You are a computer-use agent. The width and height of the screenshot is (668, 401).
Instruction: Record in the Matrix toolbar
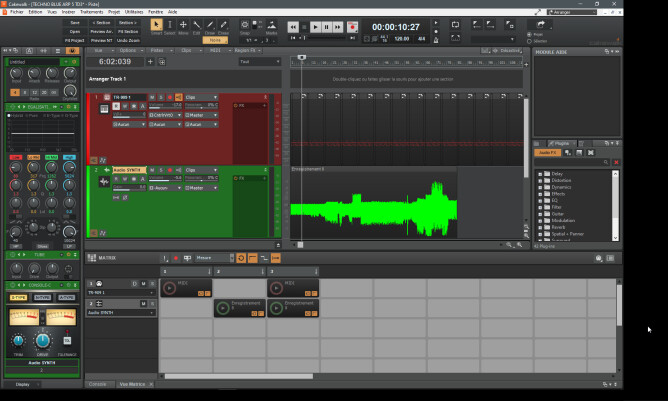(x=176, y=258)
